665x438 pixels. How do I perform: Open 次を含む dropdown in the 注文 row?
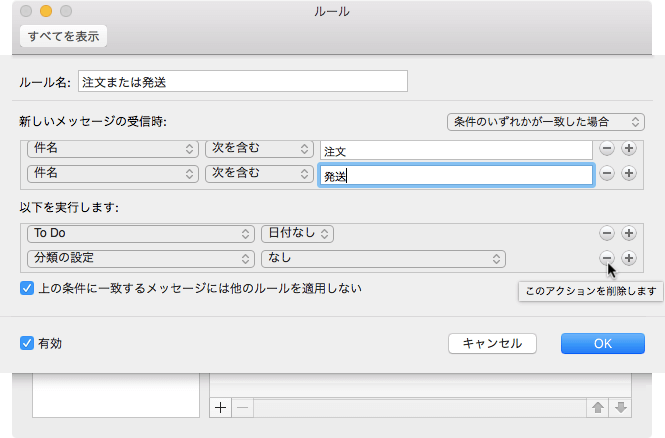260,149
